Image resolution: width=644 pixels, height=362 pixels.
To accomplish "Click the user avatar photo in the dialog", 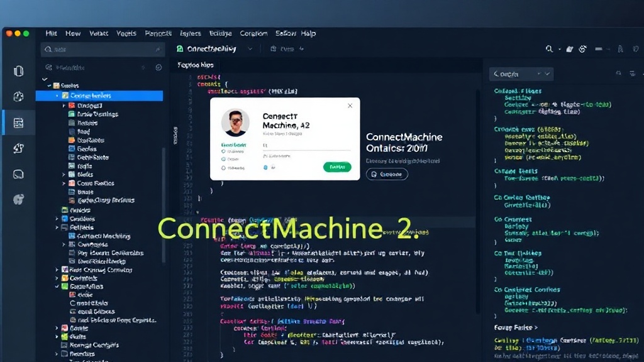I will point(235,123).
